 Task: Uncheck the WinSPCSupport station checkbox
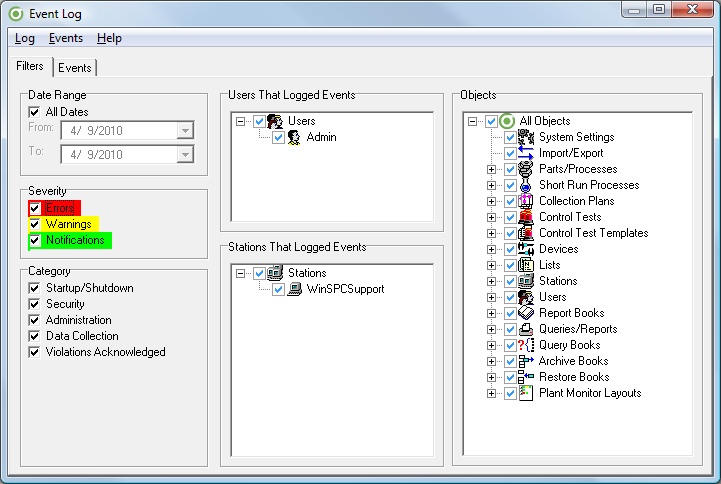pyautogui.click(x=278, y=289)
